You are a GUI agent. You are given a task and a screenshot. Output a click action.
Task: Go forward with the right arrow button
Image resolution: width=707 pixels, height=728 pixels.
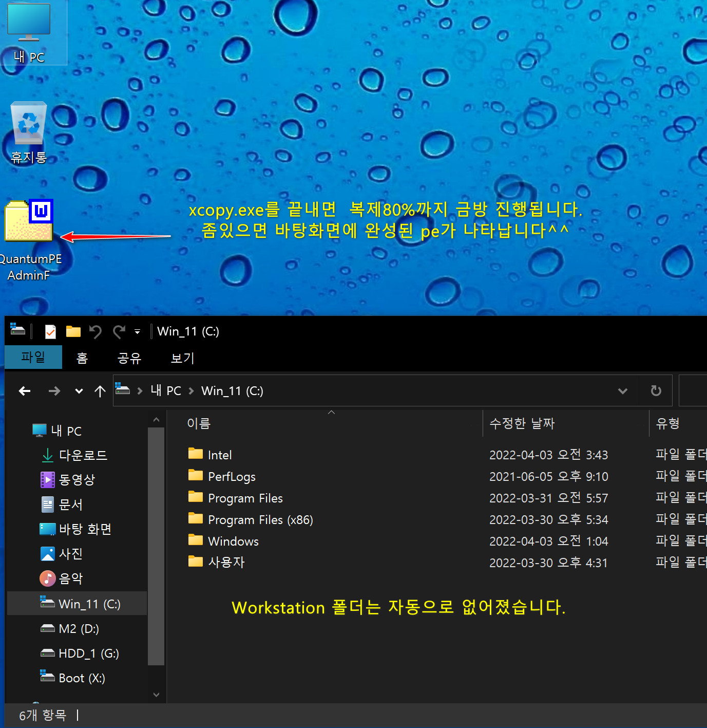[x=54, y=391]
